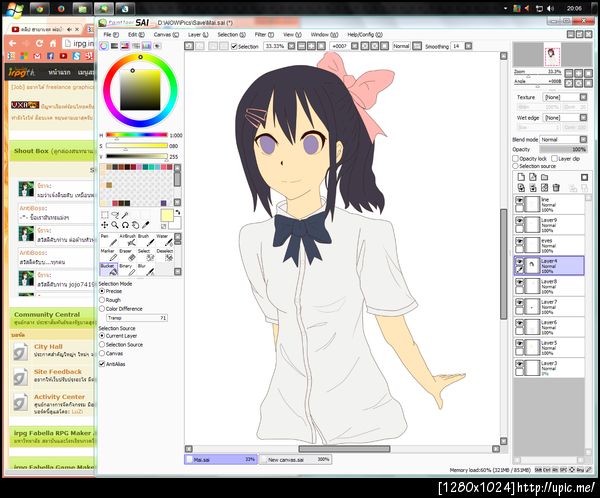600x498 pixels.
Task: Choose Canvas as selection source
Action: click(x=102, y=354)
